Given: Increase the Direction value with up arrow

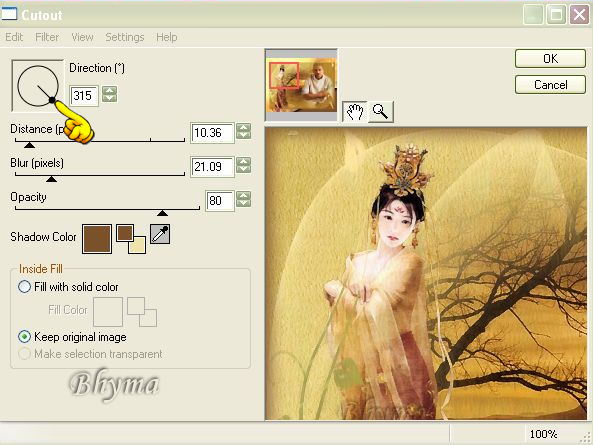Looking at the screenshot, I should tap(110, 90).
